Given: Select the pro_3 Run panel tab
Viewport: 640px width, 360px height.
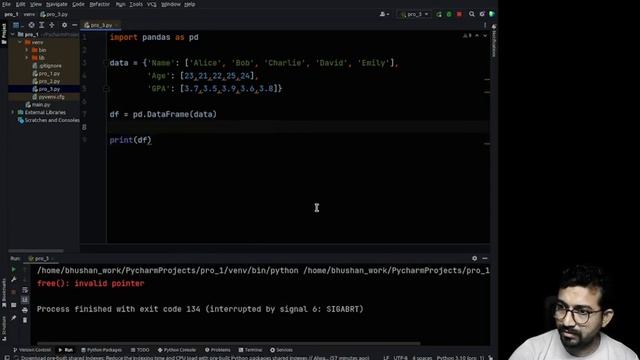Looking at the screenshot, I should (40, 258).
